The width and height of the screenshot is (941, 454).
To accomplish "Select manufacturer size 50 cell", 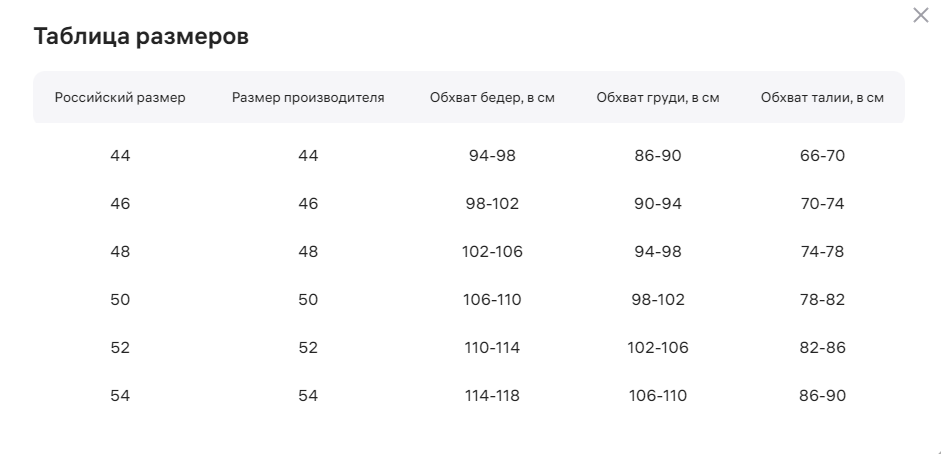I will [x=308, y=300].
